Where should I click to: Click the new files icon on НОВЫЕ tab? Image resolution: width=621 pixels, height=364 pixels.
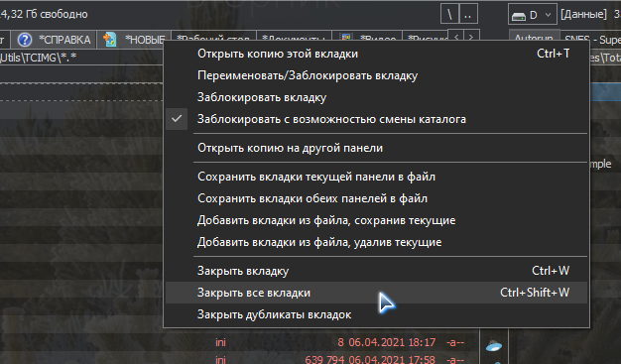[x=110, y=40]
